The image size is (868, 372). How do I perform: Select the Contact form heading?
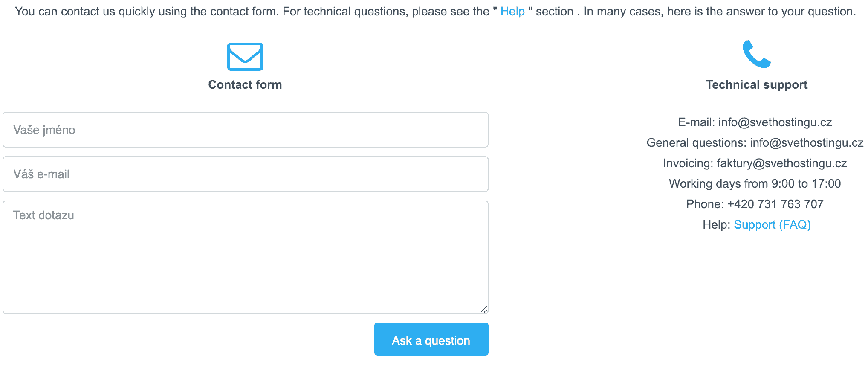tap(245, 84)
